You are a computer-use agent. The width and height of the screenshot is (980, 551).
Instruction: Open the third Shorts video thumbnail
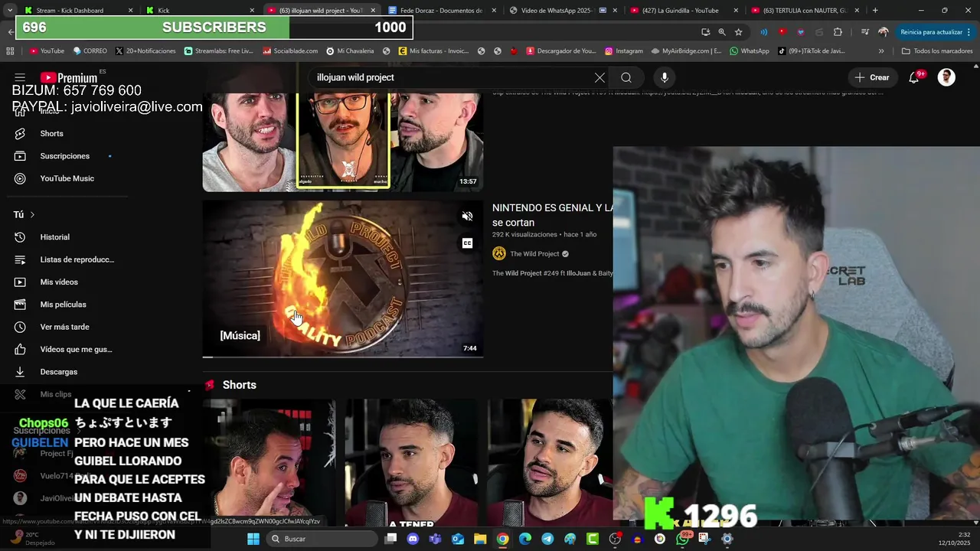(x=550, y=463)
